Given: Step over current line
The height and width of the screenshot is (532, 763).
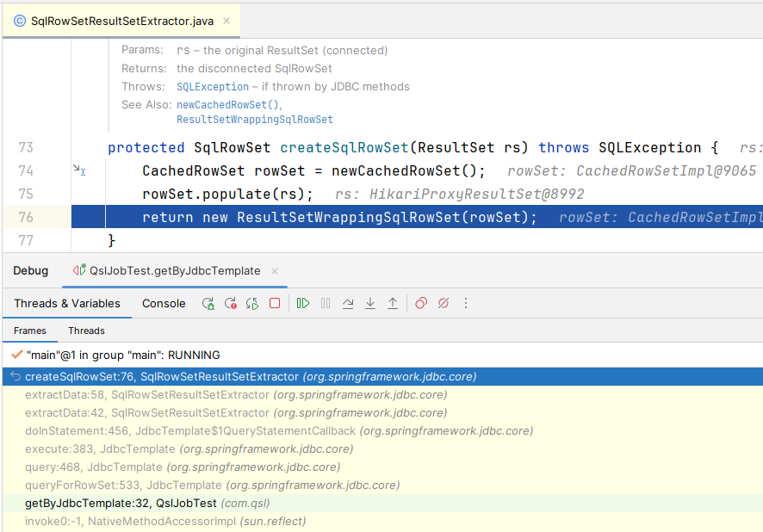Looking at the screenshot, I should (x=348, y=303).
